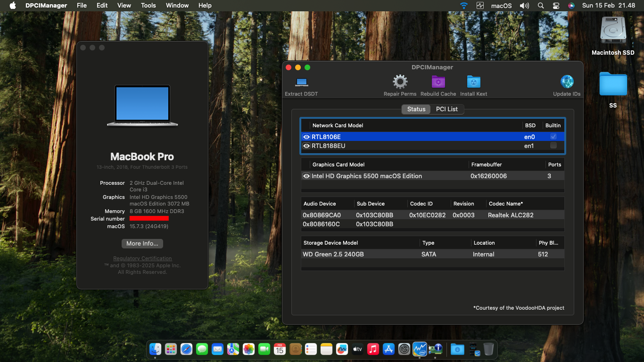Open Notes from the Dock
The width and height of the screenshot is (644, 362).
(326, 349)
